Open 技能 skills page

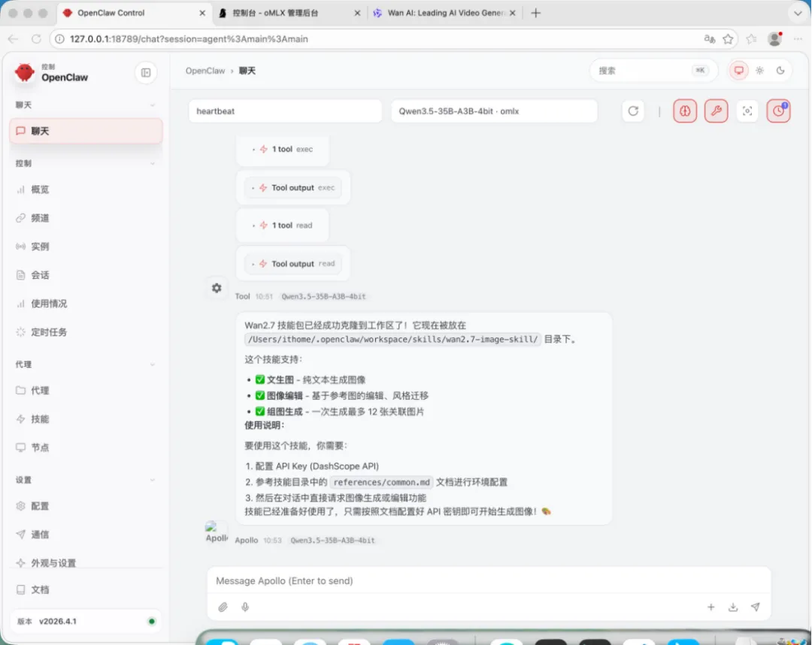86,419
